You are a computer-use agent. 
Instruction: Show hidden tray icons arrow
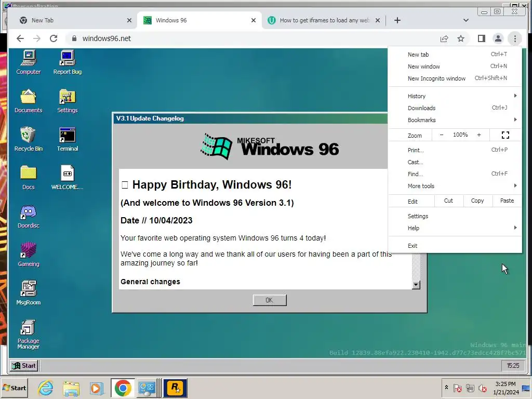(446, 388)
